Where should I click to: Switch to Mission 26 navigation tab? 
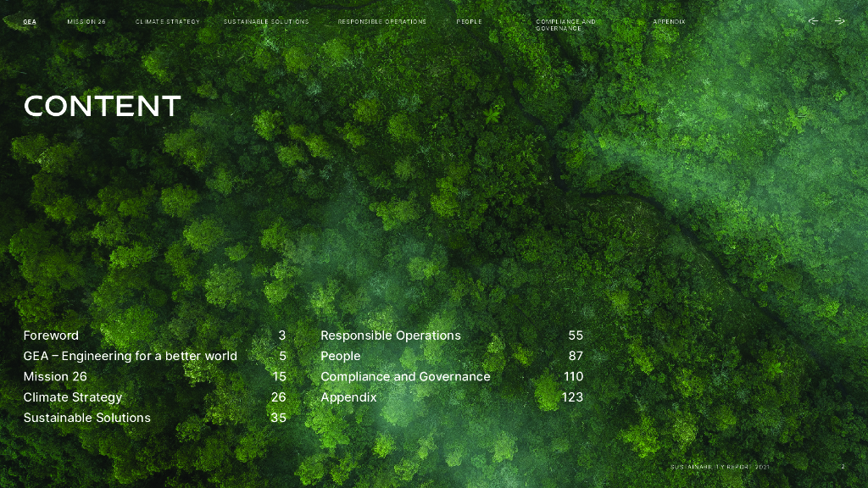pyautogui.click(x=86, y=21)
